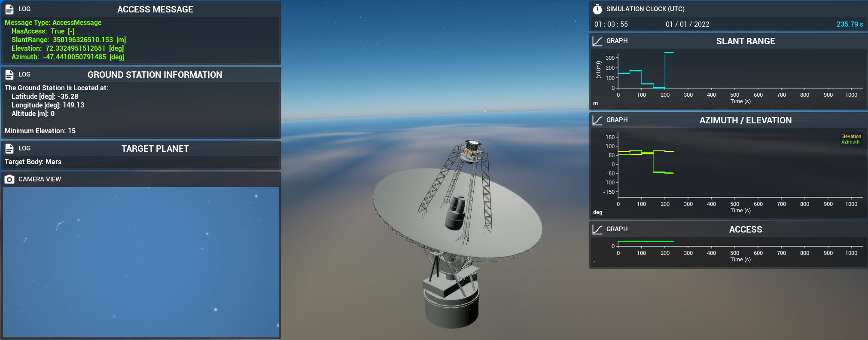This screenshot has height=340, width=868.
Task: Click the ACCESS MESSAGE panel title
Action: pyautogui.click(x=155, y=9)
